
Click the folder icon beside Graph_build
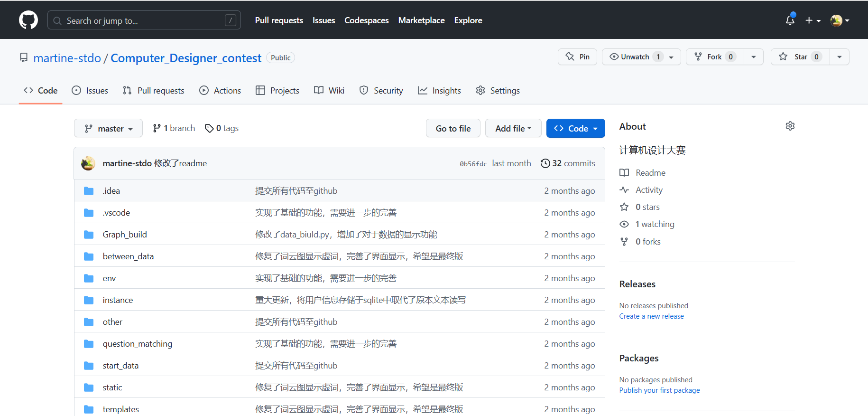[89, 235]
